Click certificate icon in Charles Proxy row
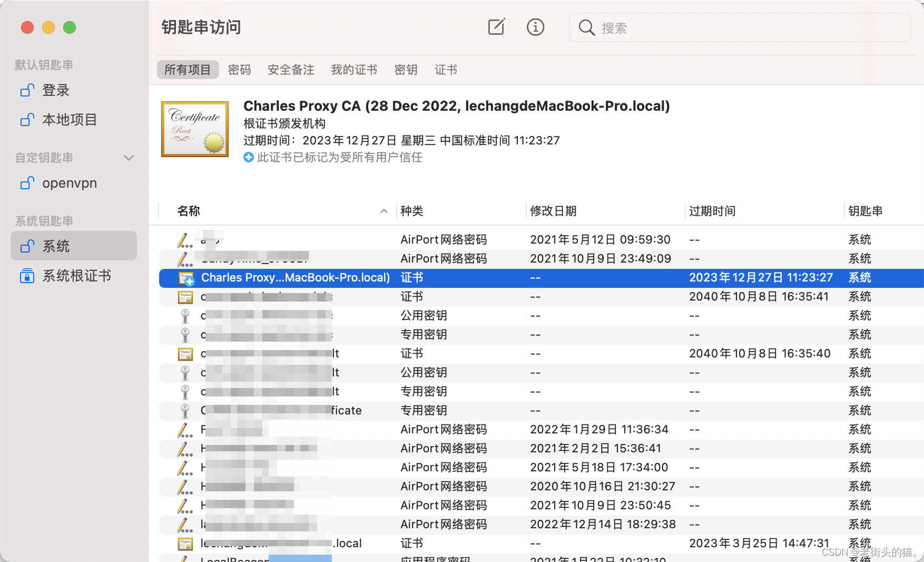Viewport: 924px width, 562px height. (x=186, y=278)
